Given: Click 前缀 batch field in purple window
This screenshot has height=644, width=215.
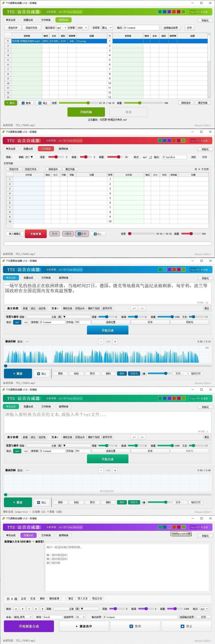Looking at the screenshot, I should click(53, 617).
